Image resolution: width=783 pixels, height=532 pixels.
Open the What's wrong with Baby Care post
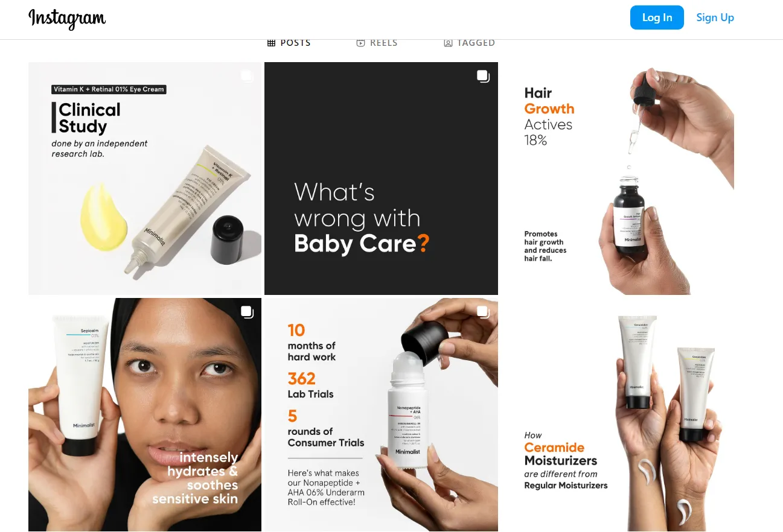pyautogui.click(x=381, y=179)
